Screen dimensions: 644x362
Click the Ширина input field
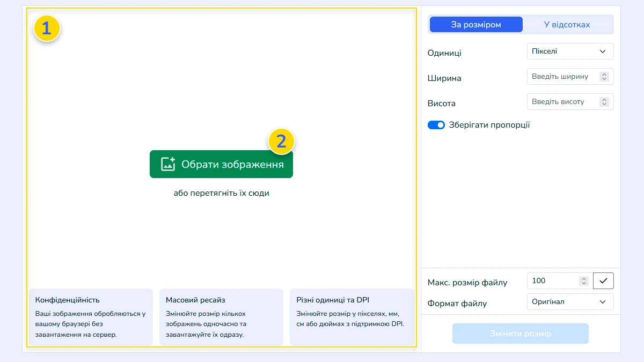[562, 77]
